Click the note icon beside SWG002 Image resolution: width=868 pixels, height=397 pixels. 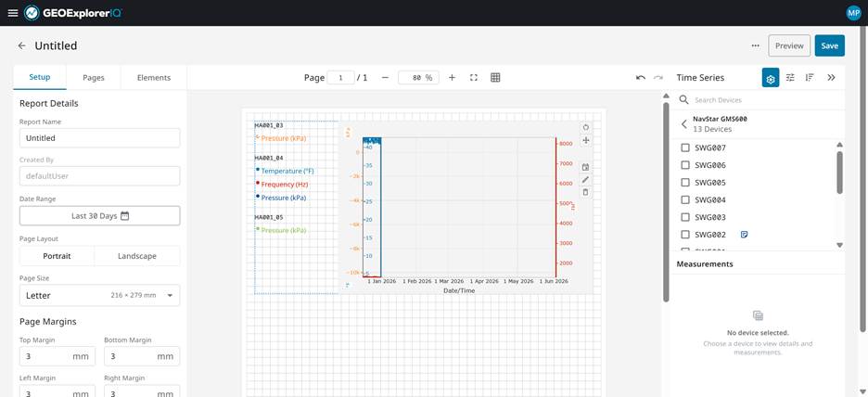[745, 235]
